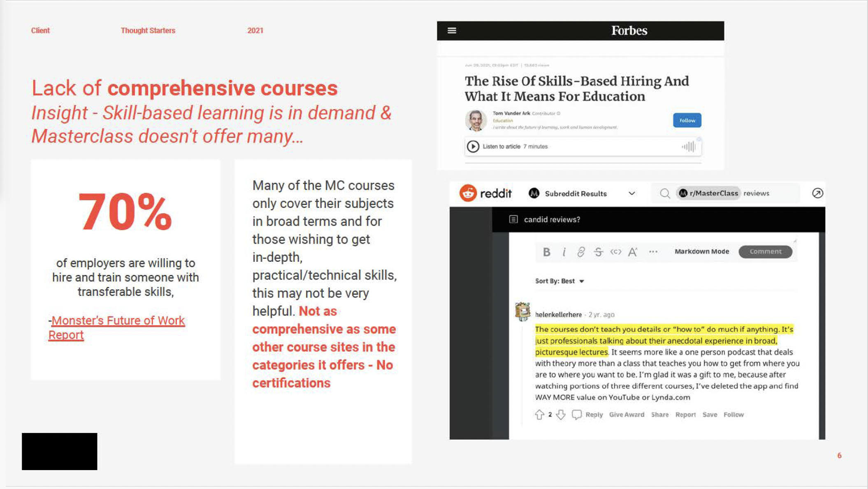The image size is (868, 489).
Task: Toggle bold formatting in comment editor
Action: click(x=546, y=251)
